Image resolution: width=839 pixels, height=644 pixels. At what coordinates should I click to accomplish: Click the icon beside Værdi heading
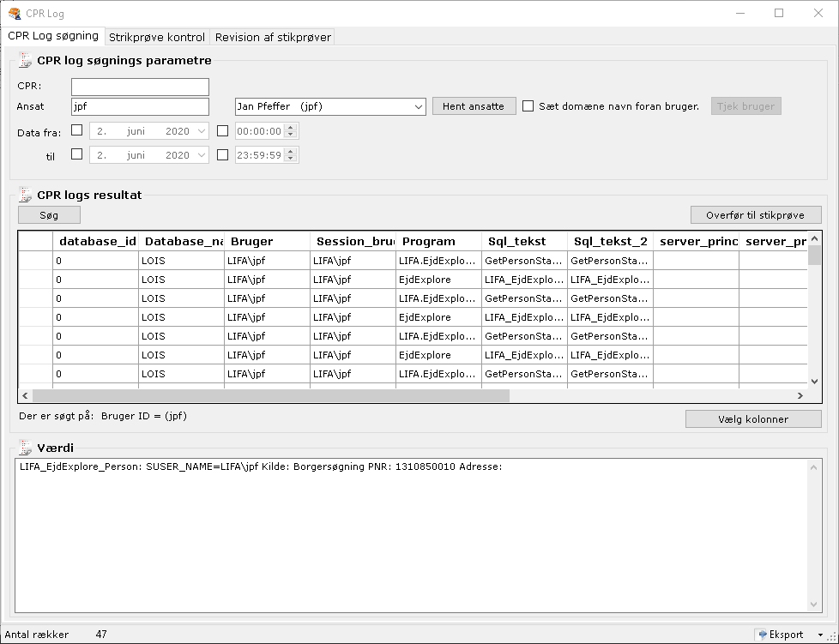[x=26, y=448]
